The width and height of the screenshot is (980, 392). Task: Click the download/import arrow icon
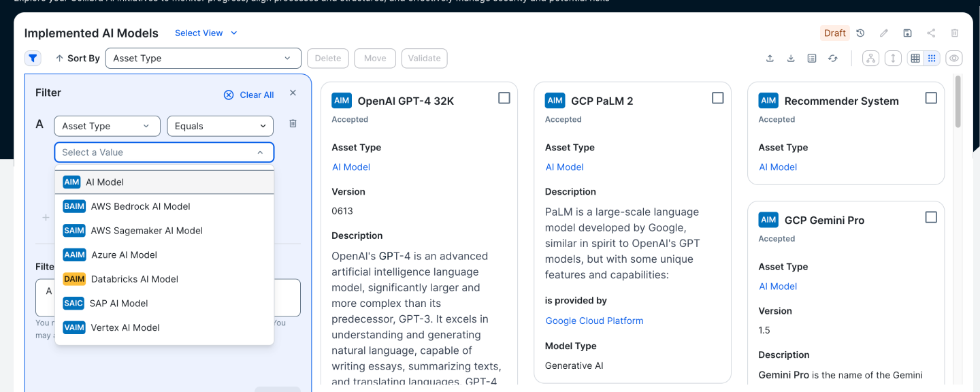[x=791, y=59]
